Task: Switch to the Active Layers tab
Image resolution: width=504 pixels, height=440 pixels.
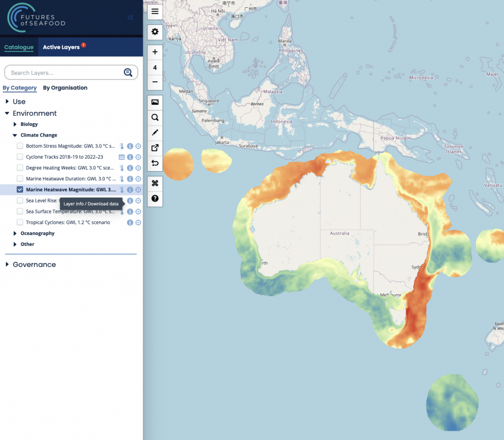Action: tap(61, 47)
